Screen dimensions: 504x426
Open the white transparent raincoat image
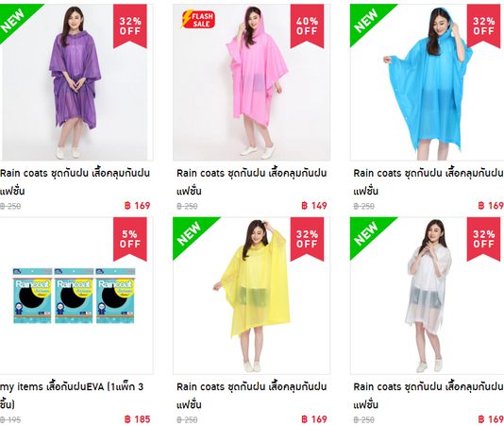[x=427, y=296]
